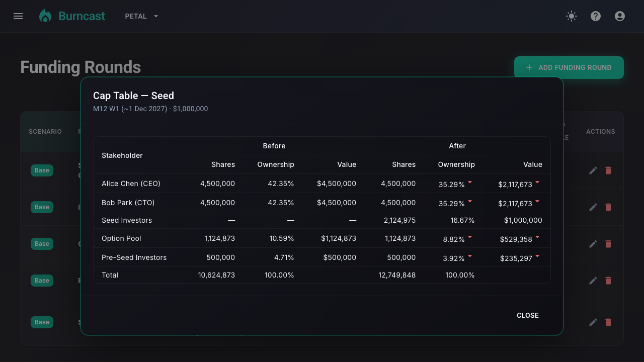Close the Cap Table dialog
Screen dimensions: 644x362
click(x=528, y=315)
